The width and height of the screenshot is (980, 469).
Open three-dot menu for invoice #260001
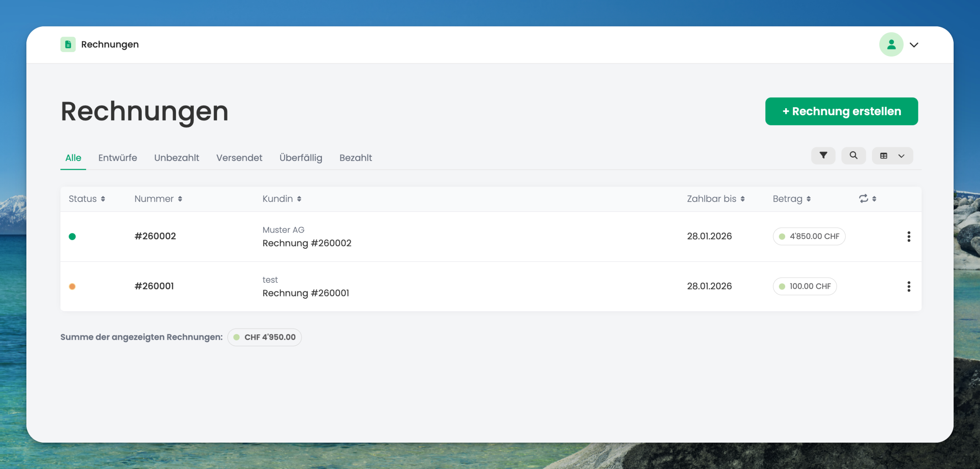click(x=908, y=286)
